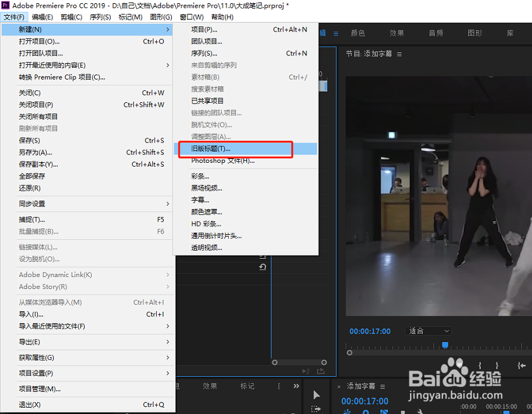The height and width of the screenshot is (414, 532).
Task: Click the Premiere Pro icon in the title bar
Action: [x=5, y=6]
